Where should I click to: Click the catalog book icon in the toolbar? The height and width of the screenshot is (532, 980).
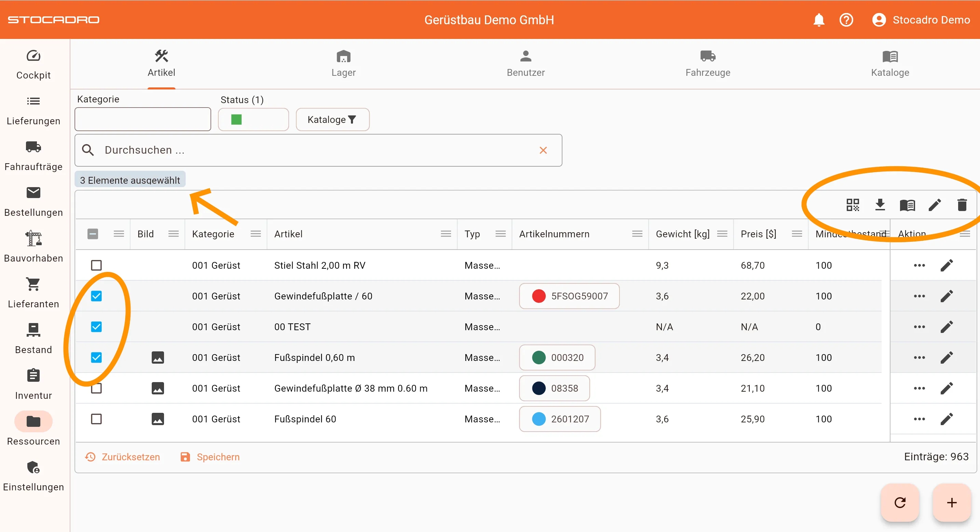907,205
